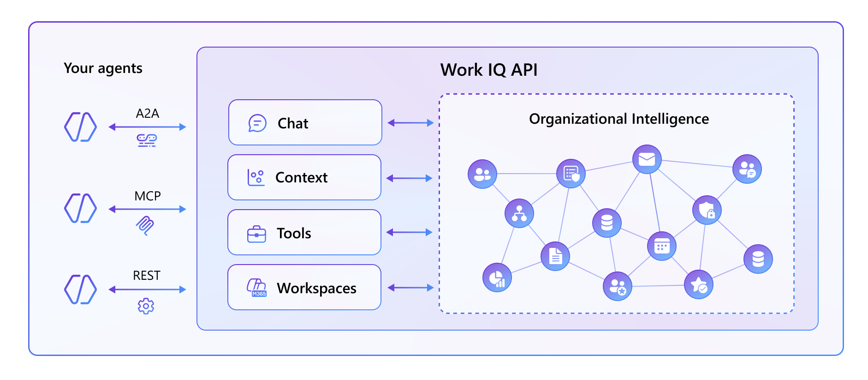
Task: Select the database node linked to the document node
Action: point(607,223)
